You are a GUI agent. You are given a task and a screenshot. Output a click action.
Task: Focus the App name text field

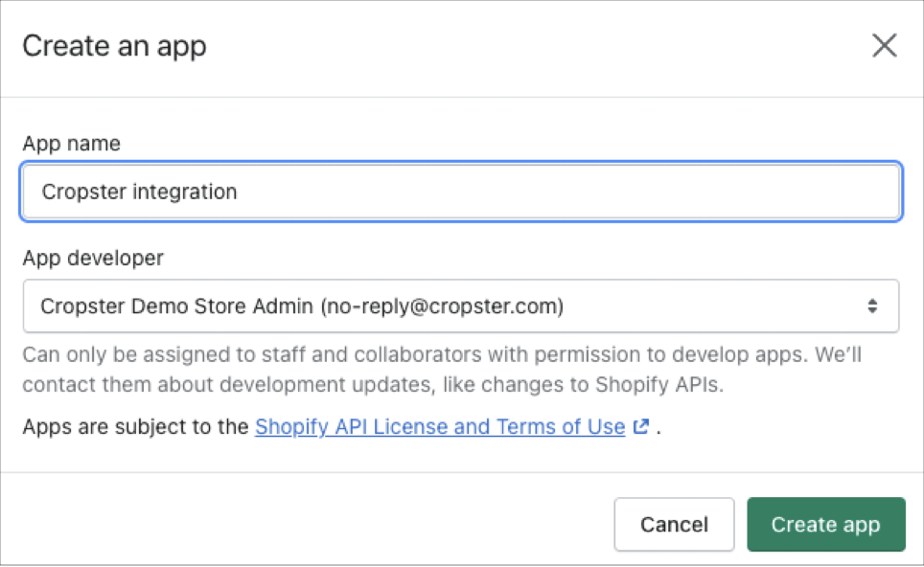point(461,192)
